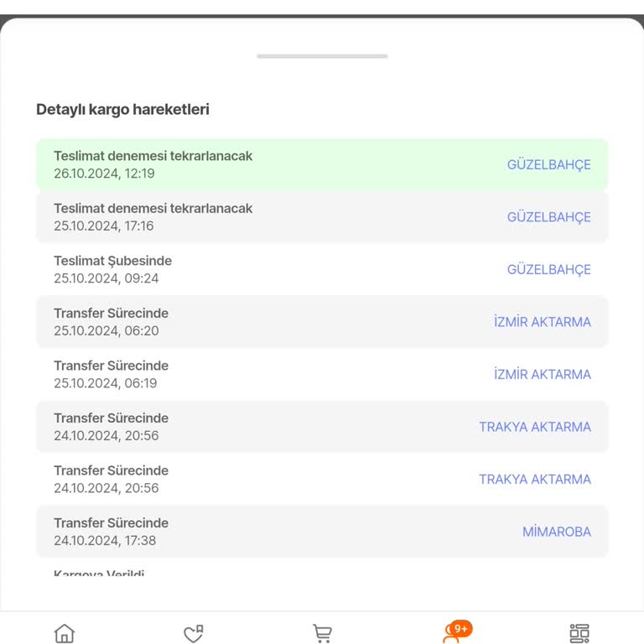Open the favorites heart icon

click(x=194, y=633)
